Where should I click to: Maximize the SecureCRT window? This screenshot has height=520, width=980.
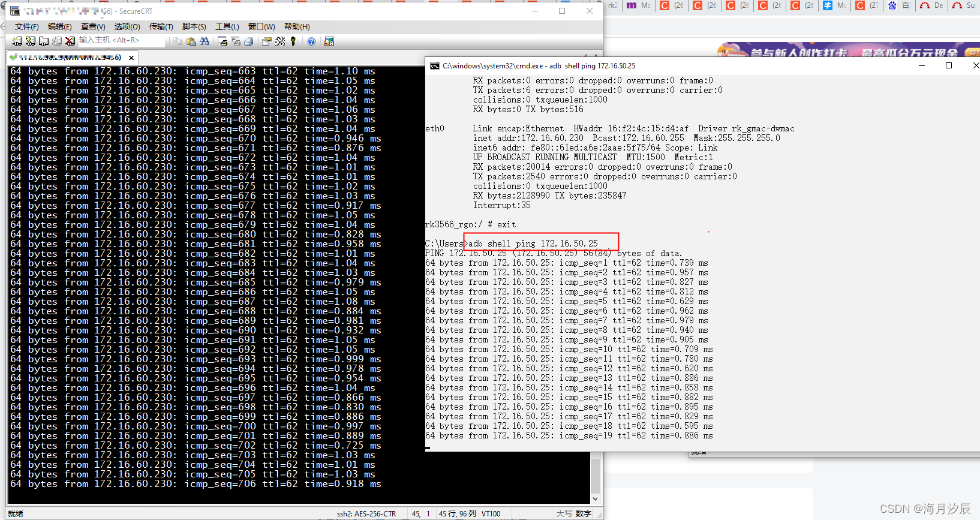coord(562,11)
